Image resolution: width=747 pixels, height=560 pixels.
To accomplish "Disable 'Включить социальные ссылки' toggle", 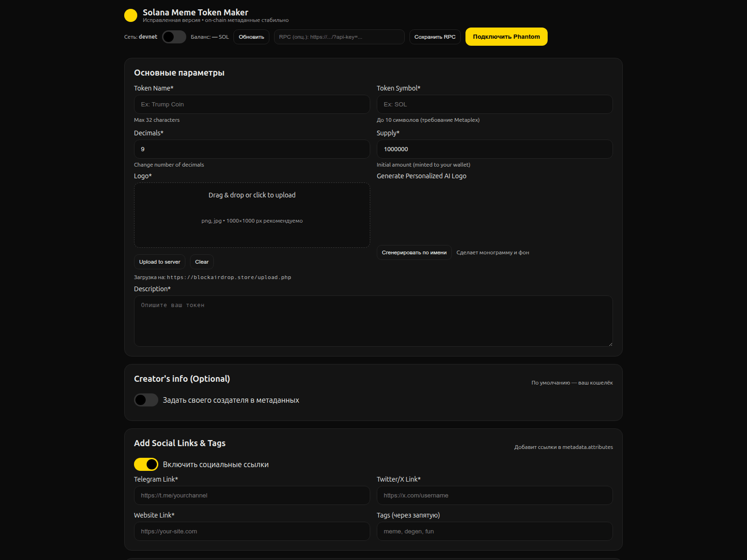I will [146, 464].
